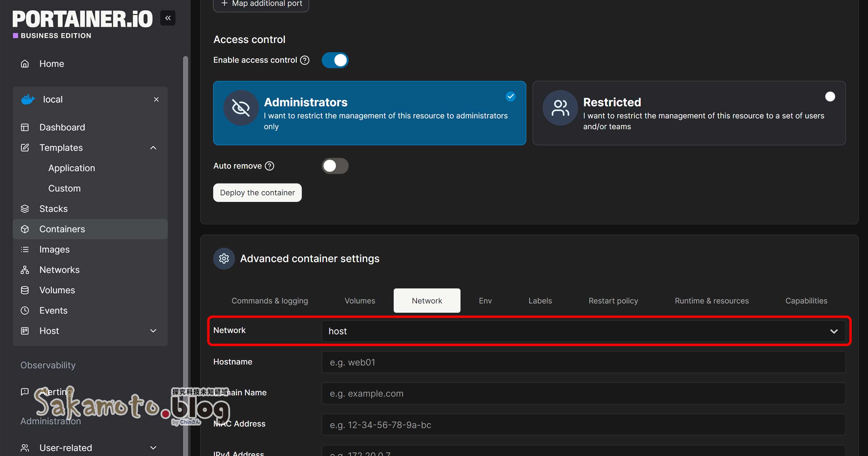This screenshot has height=456, width=868.
Task: Expand the Host sidebar section
Action: pos(153,331)
